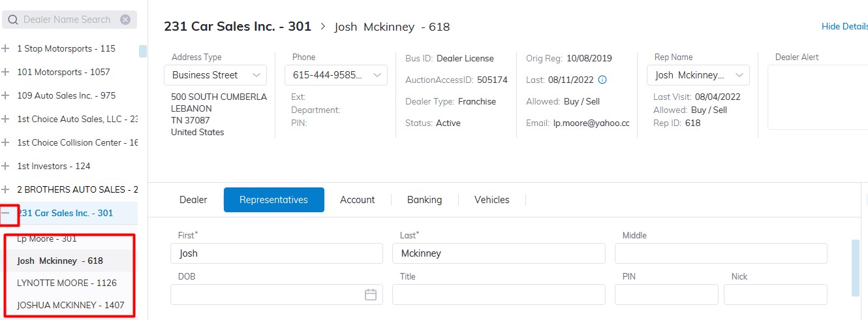Screen dimensions: 868x320
Task: Click the search magnifier icon
Action: 13,20
